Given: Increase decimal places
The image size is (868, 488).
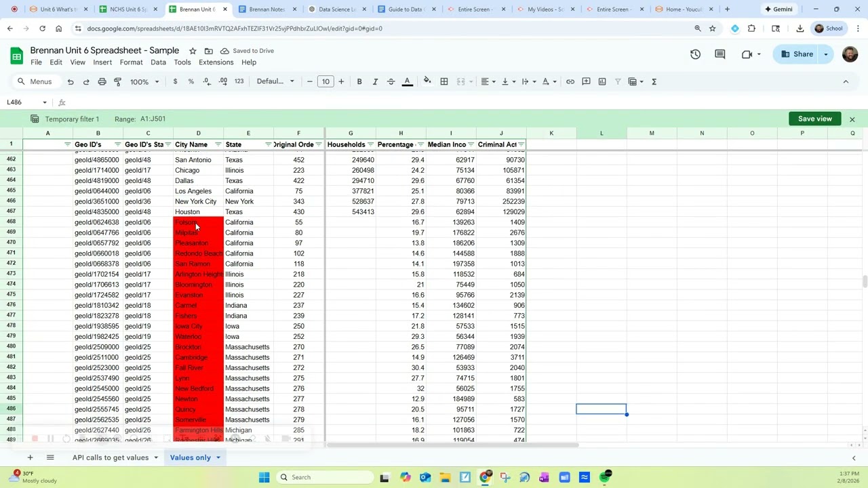Looking at the screenshot, I should click(222, 81).
